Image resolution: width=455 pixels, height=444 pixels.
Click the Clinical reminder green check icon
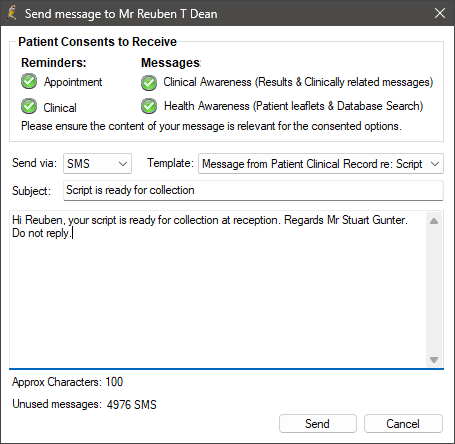(29, 107)
